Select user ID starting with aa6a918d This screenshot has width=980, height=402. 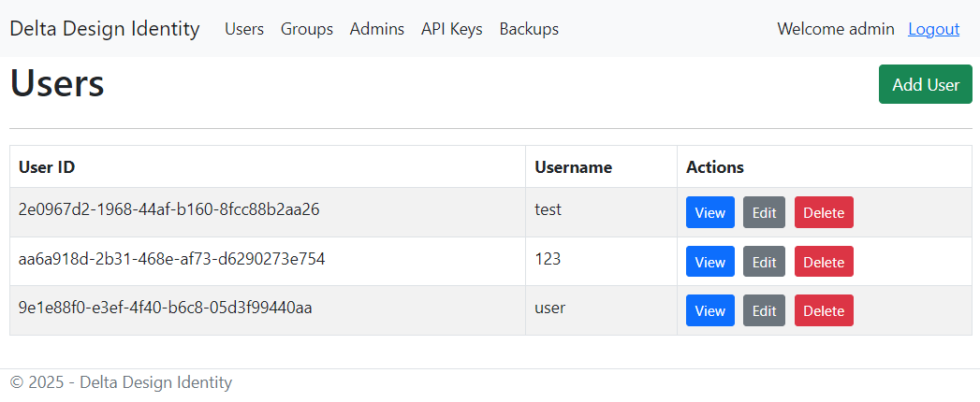pos(172,259)
